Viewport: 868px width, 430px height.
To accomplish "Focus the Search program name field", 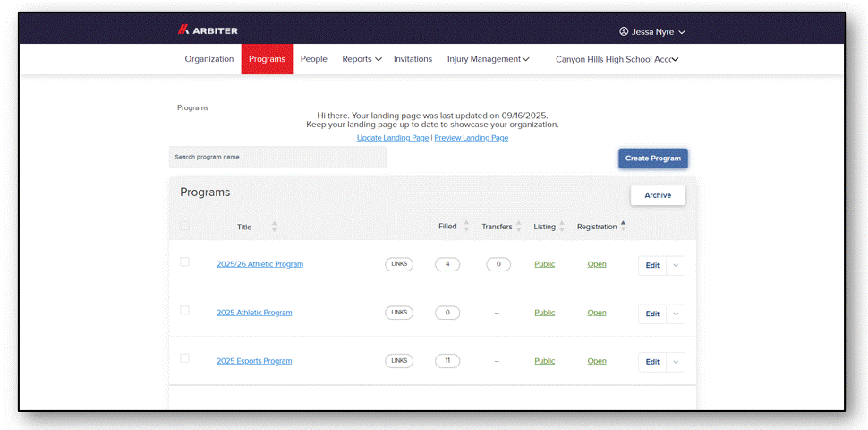I will click(x=277, y=158).
